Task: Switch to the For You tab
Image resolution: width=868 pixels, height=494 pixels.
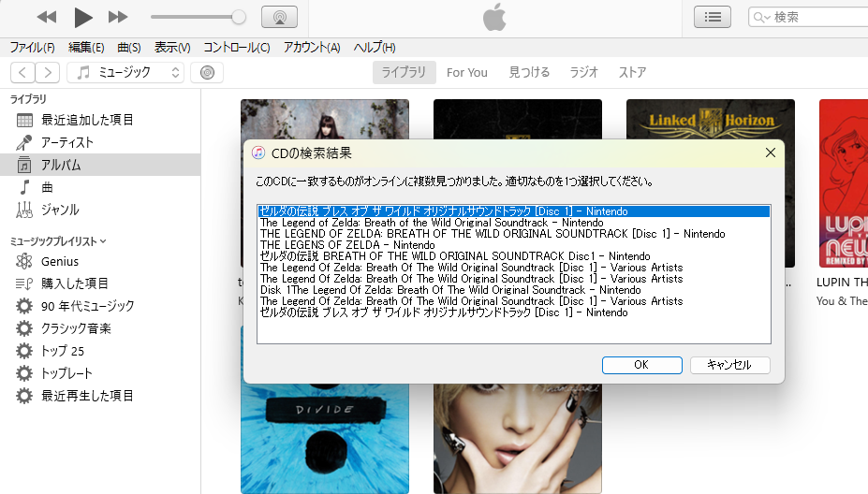Action: point(467,73)
